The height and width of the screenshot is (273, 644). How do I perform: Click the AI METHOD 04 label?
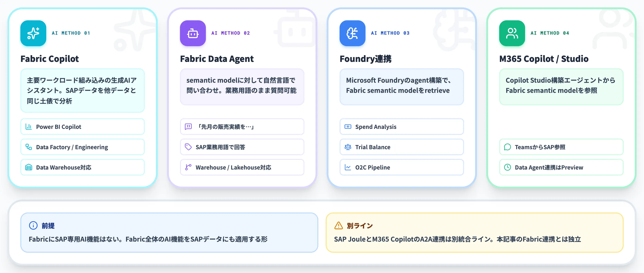550,33
